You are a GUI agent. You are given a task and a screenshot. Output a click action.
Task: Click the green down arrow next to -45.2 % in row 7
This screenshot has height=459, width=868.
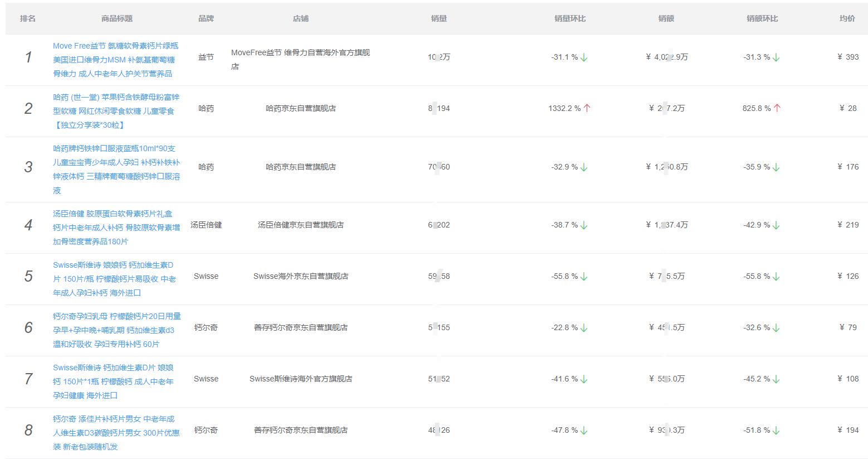[x=777, y=379]
